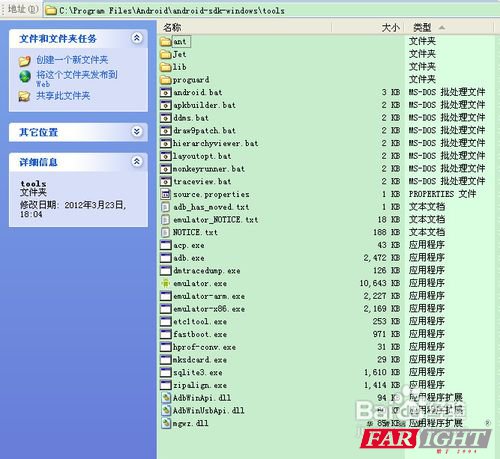Click the source.properties file icon
Viewport: 500px width, 459px height.
166,194
